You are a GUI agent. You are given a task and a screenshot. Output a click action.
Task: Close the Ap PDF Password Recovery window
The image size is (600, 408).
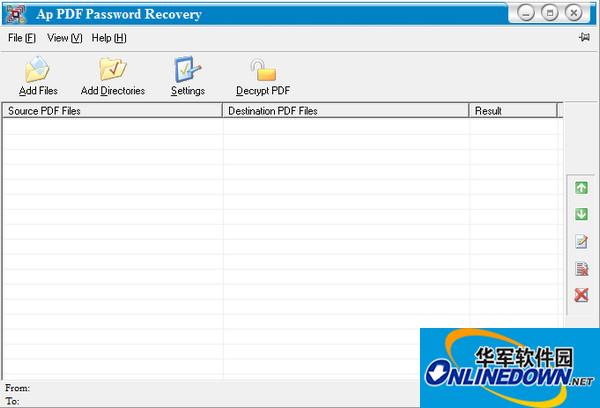coord(574,13)
